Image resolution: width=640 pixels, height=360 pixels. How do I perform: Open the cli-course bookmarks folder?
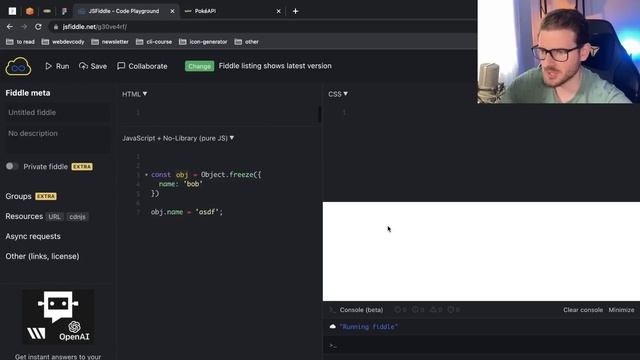click(x=154, y=42)
